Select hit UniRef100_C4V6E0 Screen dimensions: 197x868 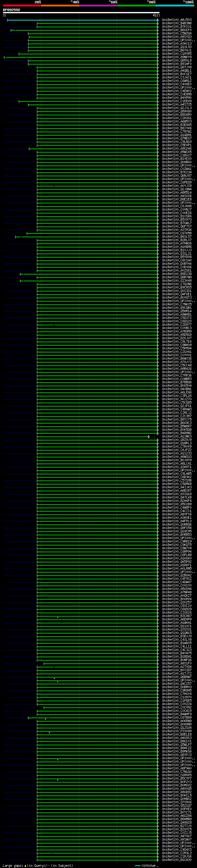pyautogui.click(x=177, y=84)
